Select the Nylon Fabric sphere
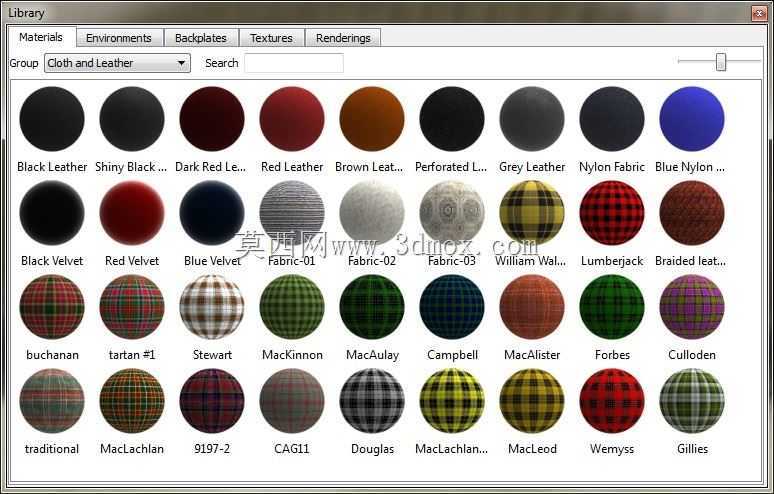Image resolution: width=774 pixels, height=494 pixels. coord(612,119)
